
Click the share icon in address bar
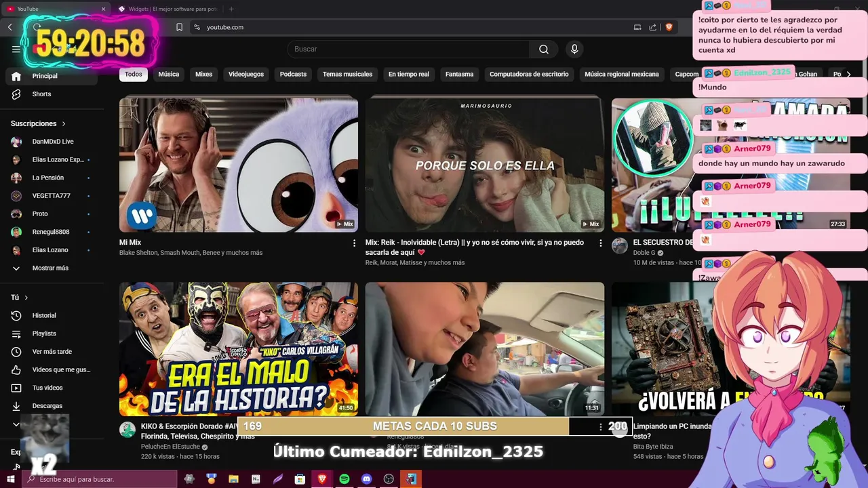(x=652, y=27)
